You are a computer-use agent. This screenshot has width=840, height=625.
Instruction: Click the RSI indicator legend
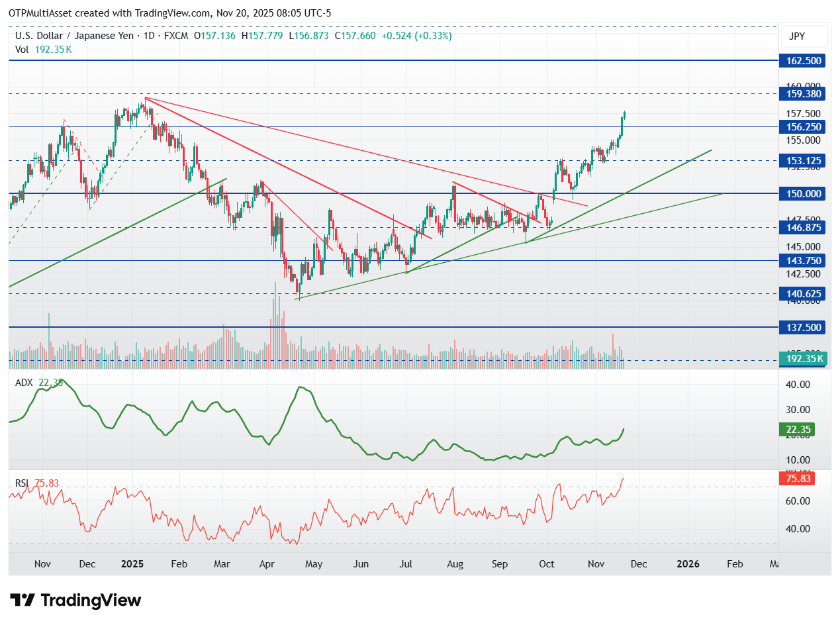pyautogui.click(x=37, y=483)
